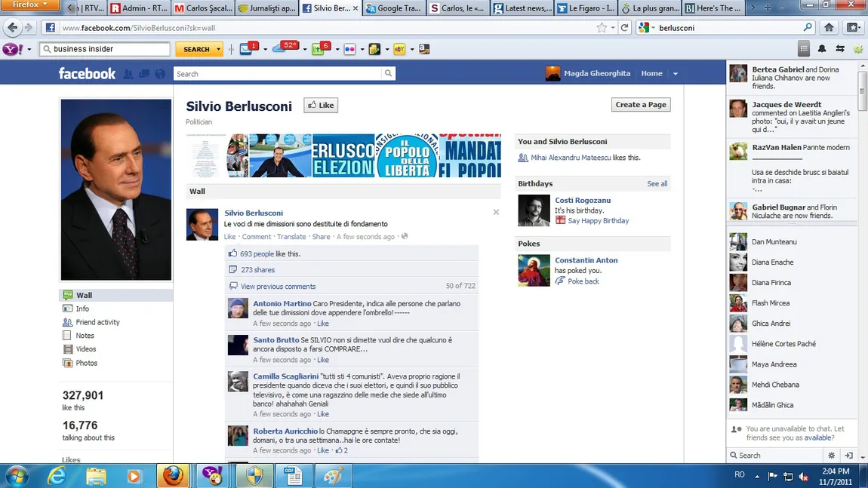The width and height of the screenshot is (868, 488).
Task: Like Roberta Auricchio's comment
Action: point(323,450)
